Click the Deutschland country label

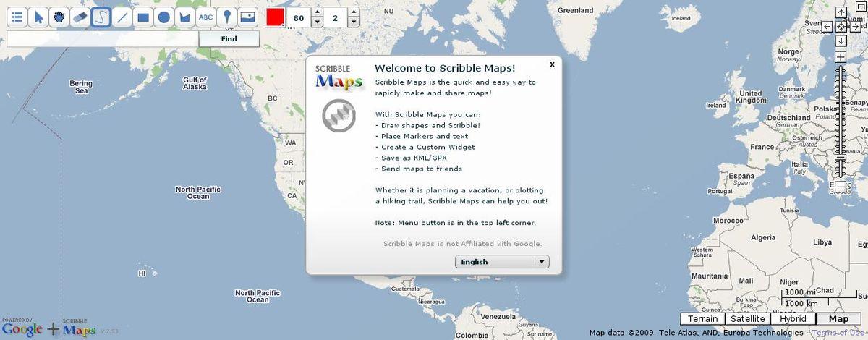tap(788, 117)
